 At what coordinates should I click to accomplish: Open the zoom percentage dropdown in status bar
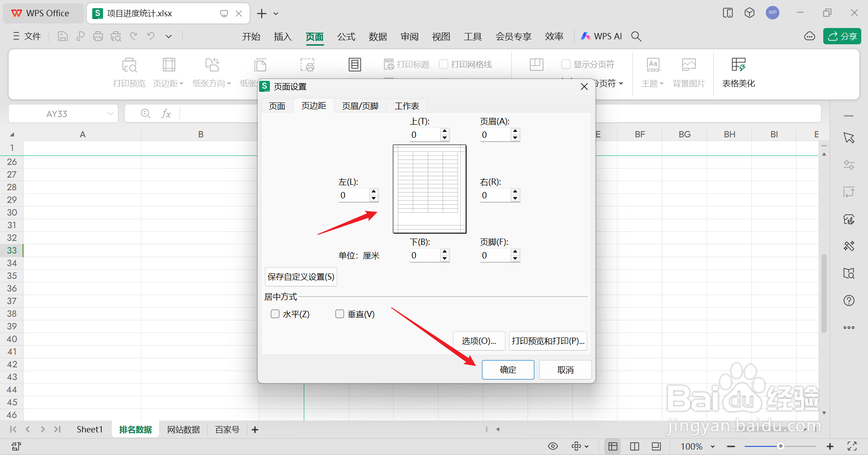tap(713, 446)
